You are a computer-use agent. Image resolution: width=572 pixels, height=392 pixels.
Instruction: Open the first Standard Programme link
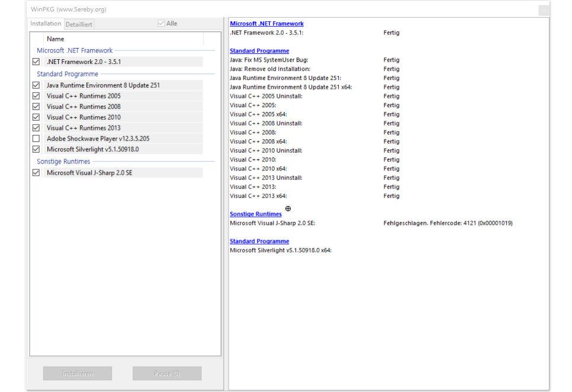259,51
